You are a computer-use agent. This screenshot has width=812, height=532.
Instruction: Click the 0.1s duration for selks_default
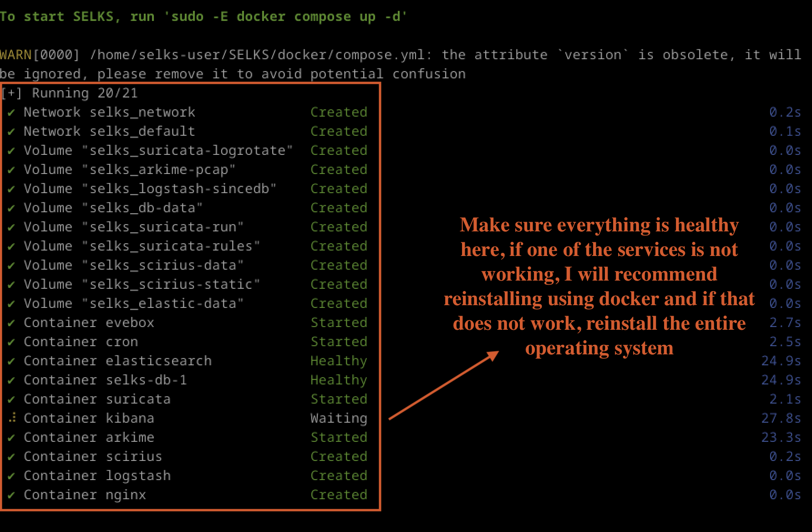(x=785, y=132)
